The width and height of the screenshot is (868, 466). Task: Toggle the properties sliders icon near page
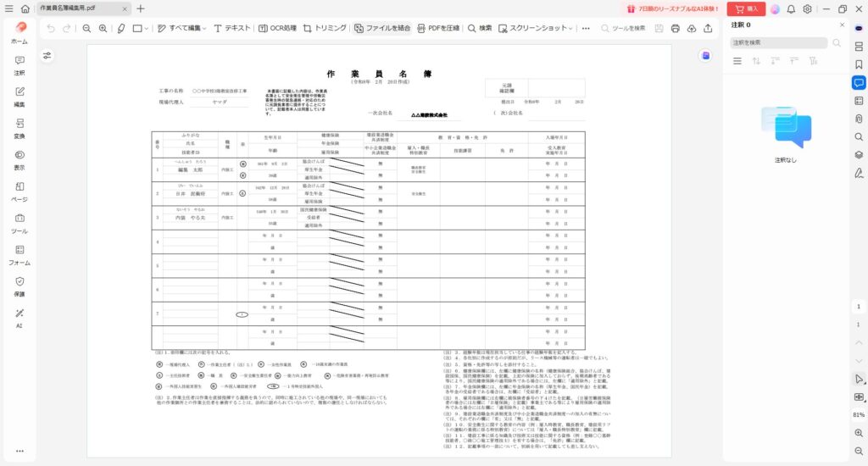(47, 56)
